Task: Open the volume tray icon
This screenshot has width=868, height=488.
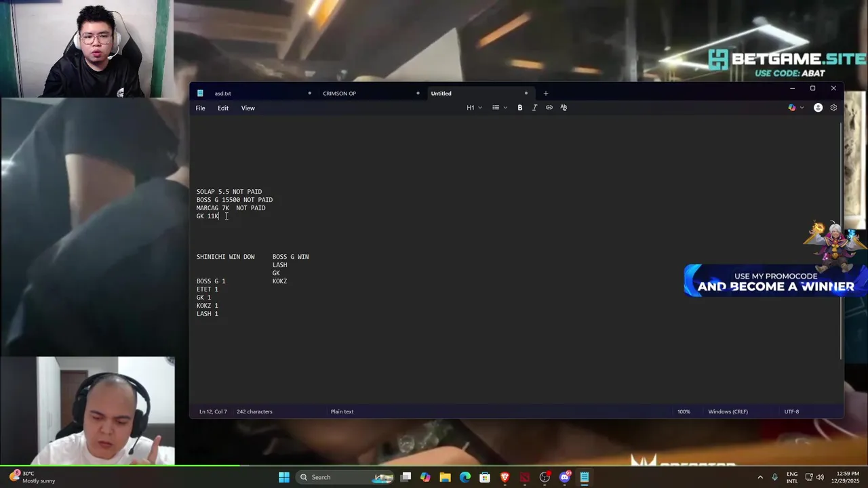Action: [820, 477]
